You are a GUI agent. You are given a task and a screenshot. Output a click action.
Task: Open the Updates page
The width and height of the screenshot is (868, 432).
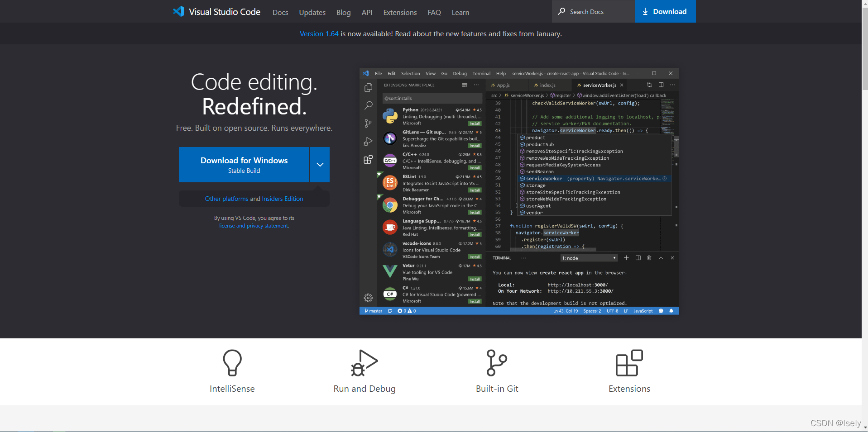tap(312, 12)
